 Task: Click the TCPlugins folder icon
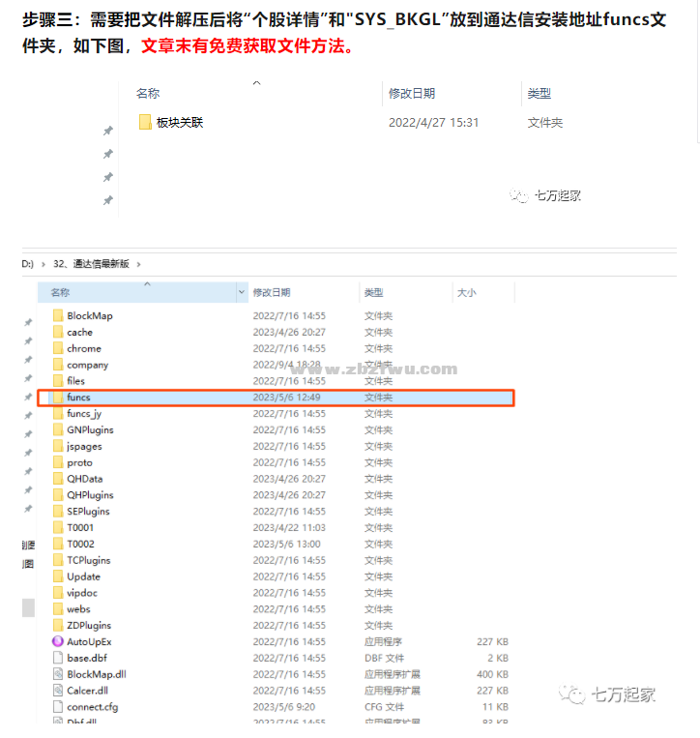click(x=58, y=560)
